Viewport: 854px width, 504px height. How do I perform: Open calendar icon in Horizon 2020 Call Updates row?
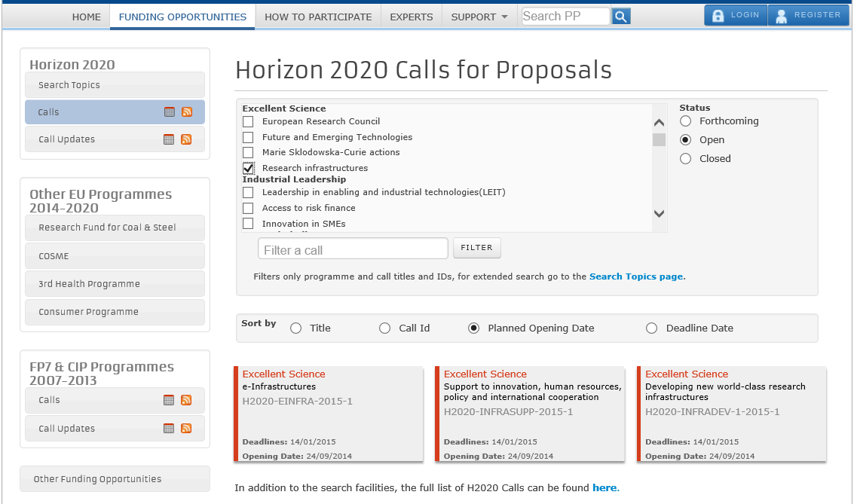[169, 139]
